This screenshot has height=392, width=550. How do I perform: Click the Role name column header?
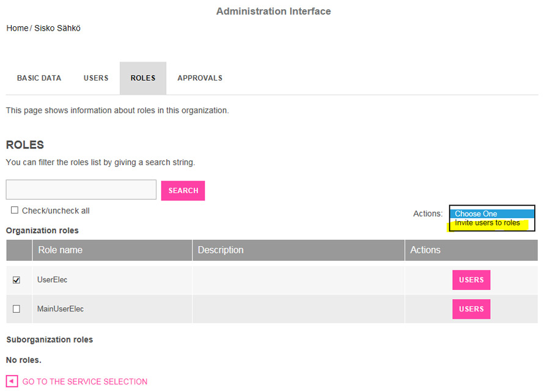(x=61, y=250)
